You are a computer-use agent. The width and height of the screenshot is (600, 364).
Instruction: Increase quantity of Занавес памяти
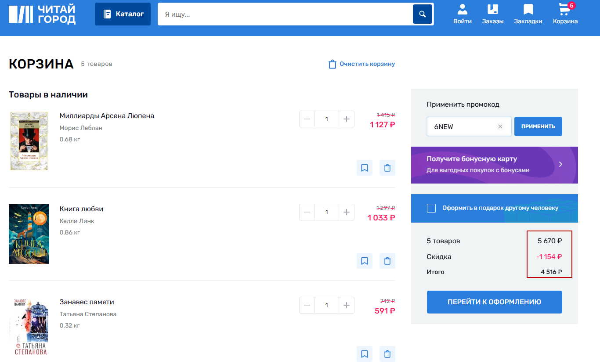click(347, 305)
